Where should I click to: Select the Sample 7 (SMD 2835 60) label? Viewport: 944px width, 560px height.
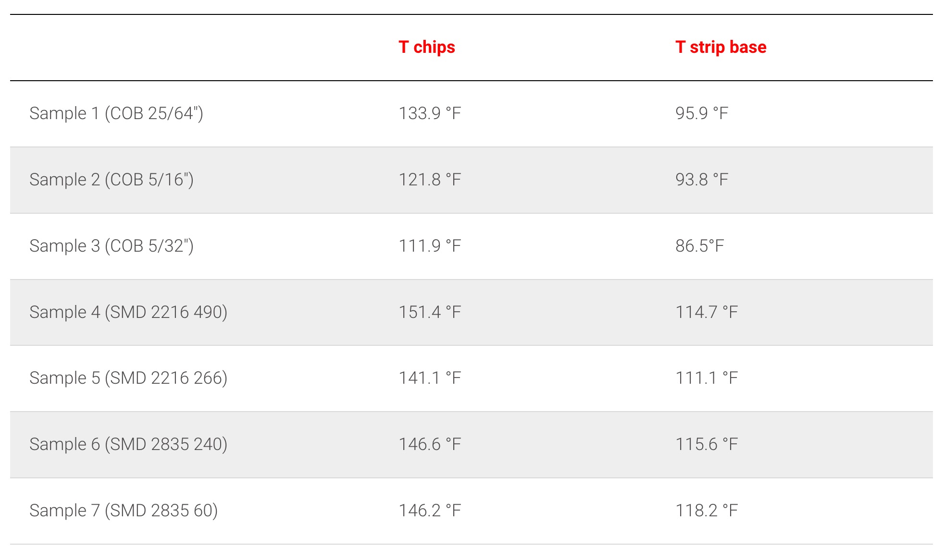(124, 511)
